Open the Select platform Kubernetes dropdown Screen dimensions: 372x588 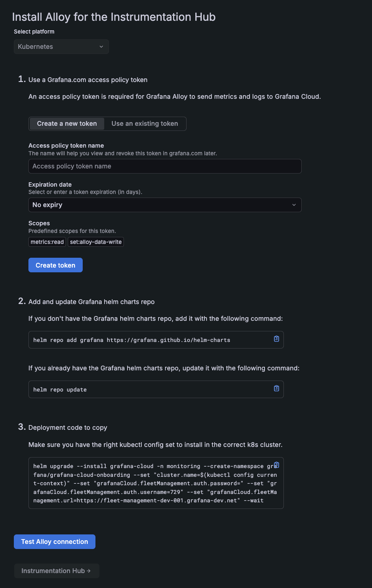[x=61, y=47]
